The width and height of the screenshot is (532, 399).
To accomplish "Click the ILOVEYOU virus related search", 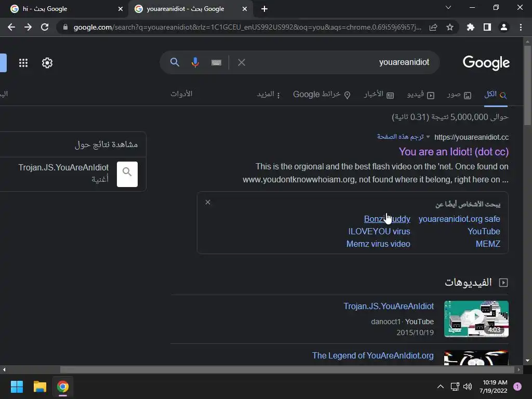I will (379, 231).
